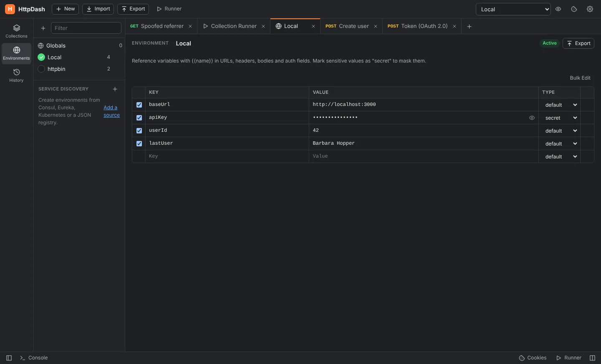Screen dimensions: 601x364
Task: Click the Import button
Action: click(98, 9)
